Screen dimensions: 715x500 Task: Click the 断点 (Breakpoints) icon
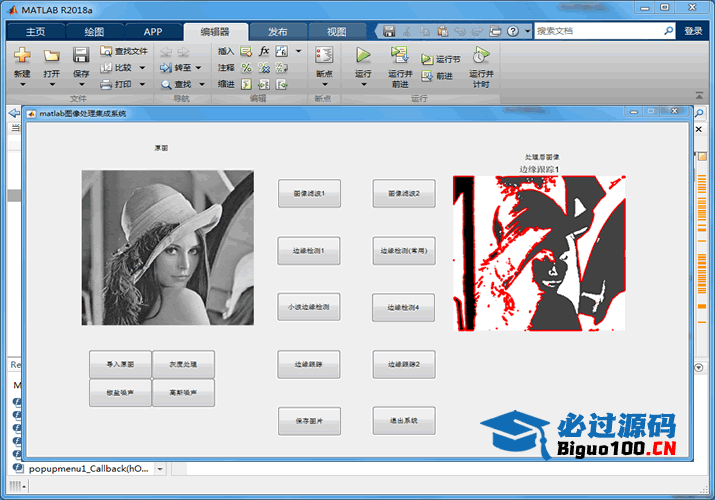(x=323, y=56)
